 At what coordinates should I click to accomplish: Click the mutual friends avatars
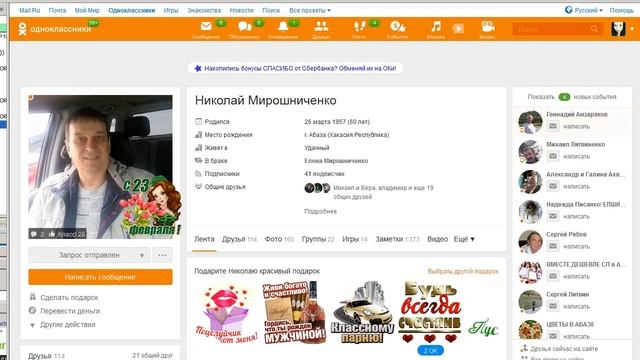click(317, 188)
